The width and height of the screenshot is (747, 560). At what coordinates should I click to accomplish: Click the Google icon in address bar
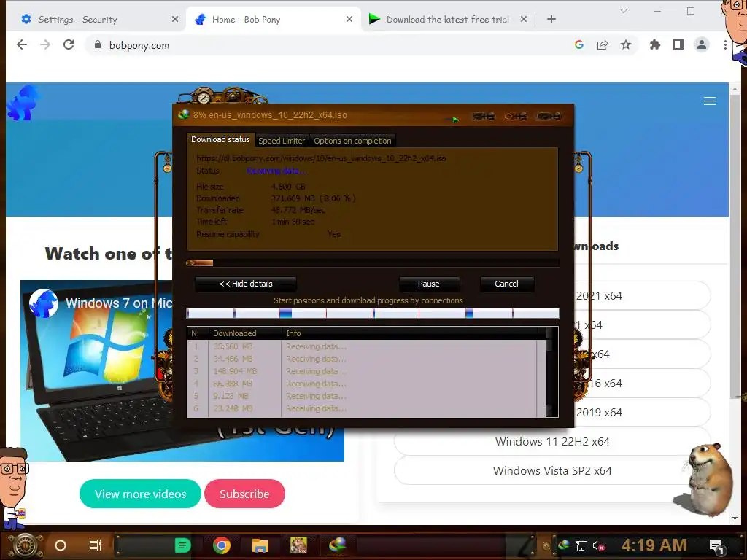coord(579,44)
